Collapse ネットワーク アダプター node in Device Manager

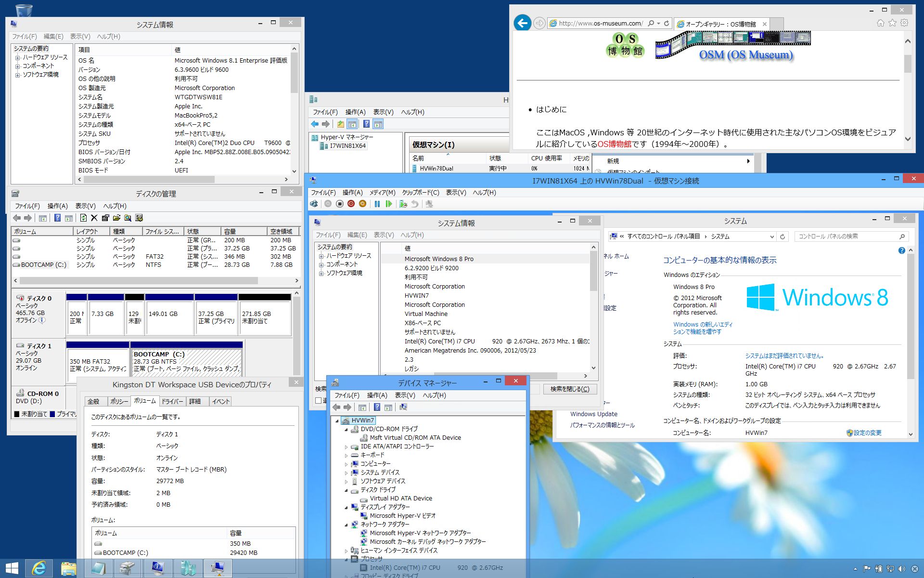click(346, 525)
